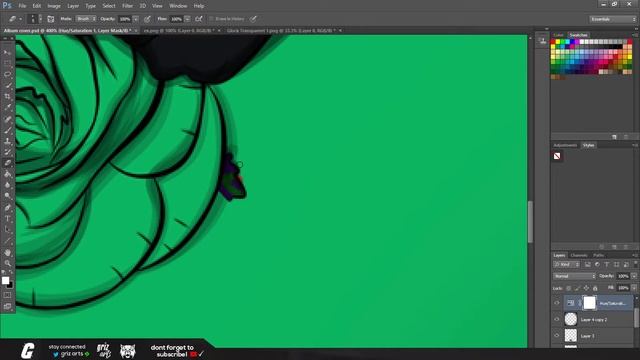Expand options bar Opacity slider arrow
The height and width of the screenshot is (360, 640).
pos(136,19)
